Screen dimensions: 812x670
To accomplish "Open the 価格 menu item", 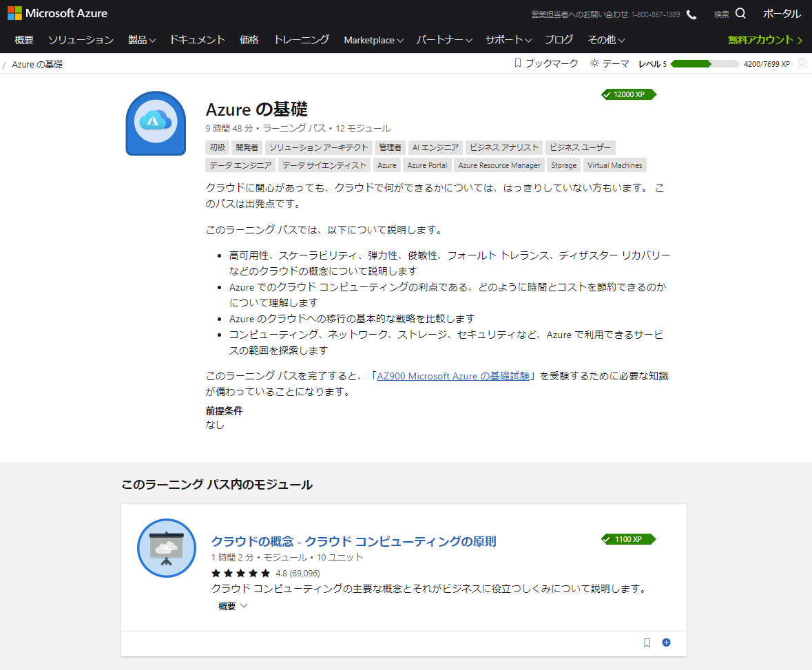I will 249,40.
